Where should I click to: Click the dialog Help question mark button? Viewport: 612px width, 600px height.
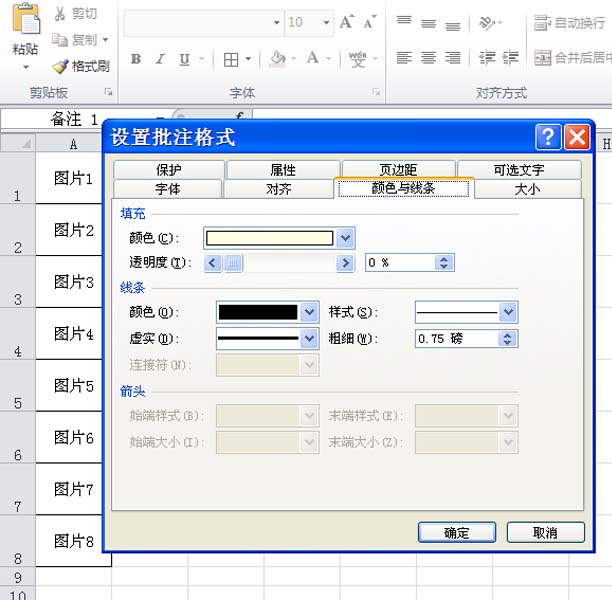(548, 137)
